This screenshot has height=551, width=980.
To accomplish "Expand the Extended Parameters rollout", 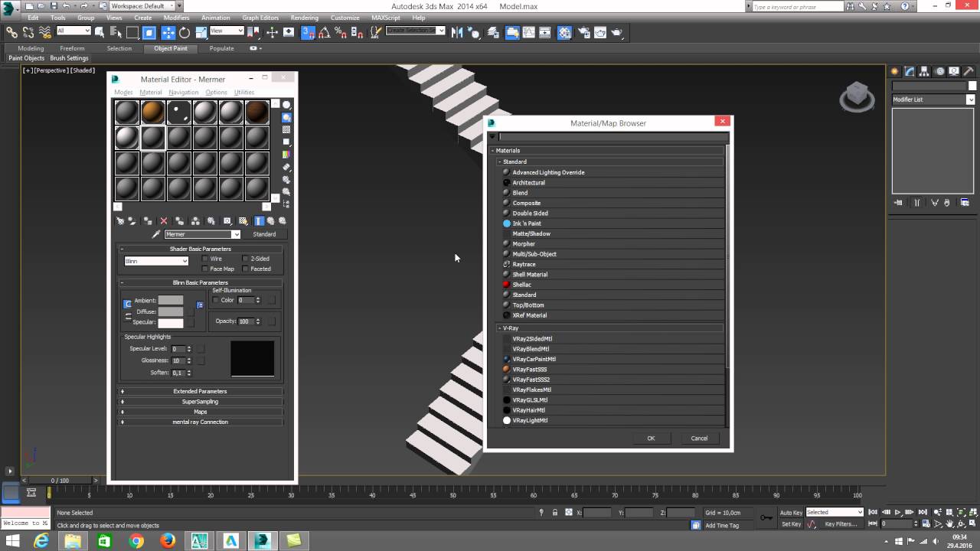I will [x=201, y=391].
